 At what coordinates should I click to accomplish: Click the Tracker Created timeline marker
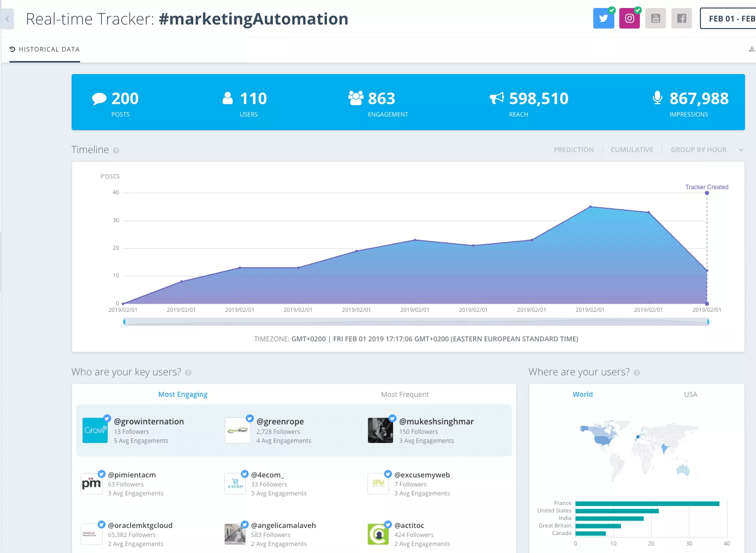pos(706,193)
